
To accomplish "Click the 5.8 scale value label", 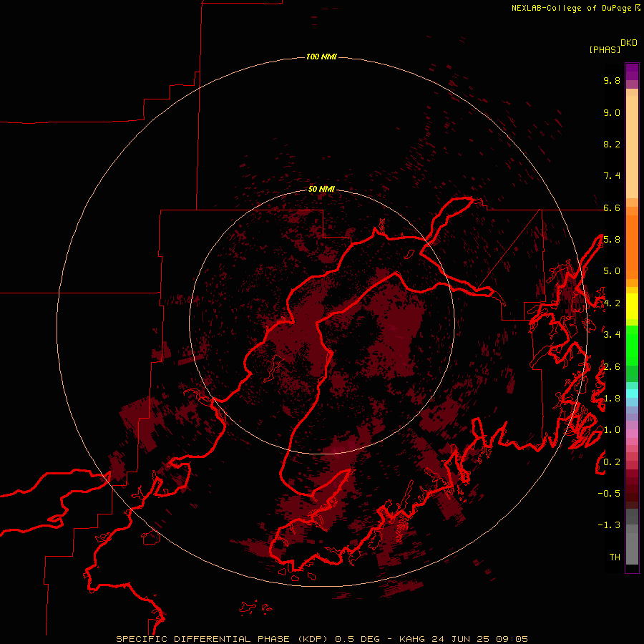I will coord(612,240).
